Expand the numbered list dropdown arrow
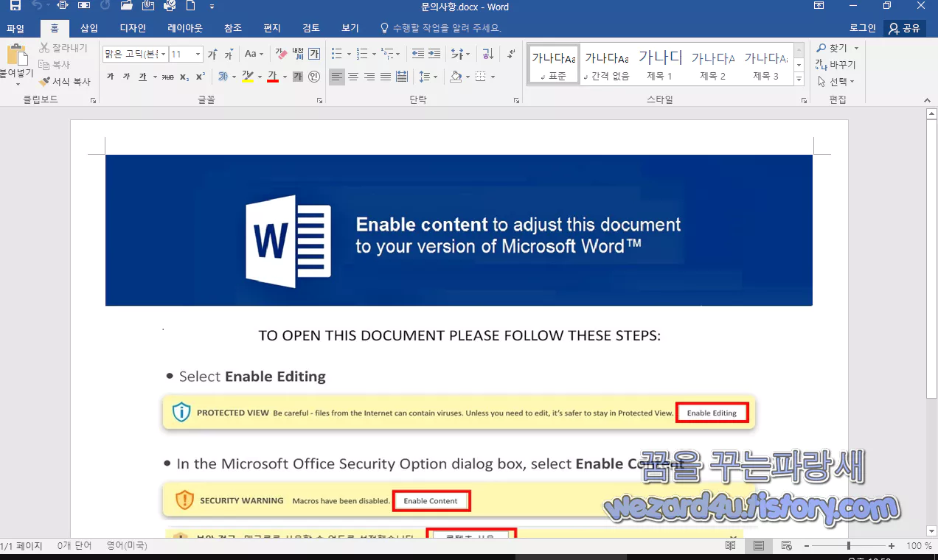The width and height of the screenshot is (938, 560). tap(373, 54)
